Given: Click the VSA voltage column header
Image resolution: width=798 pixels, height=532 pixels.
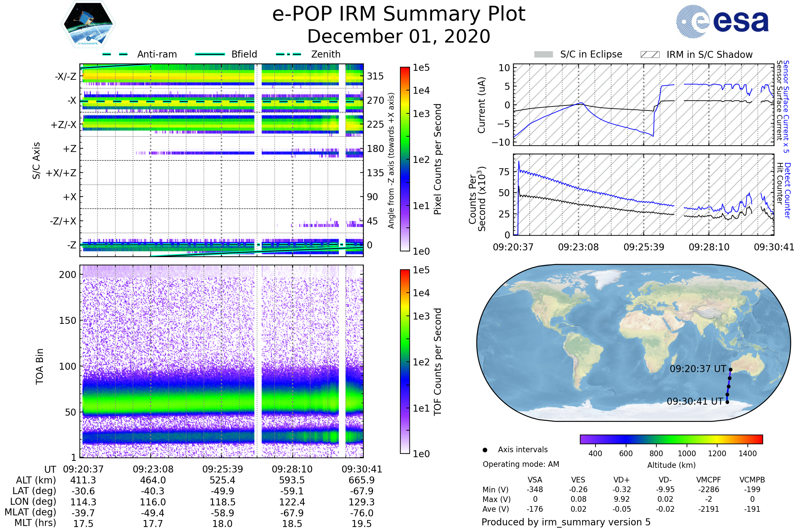Looking at the screenshot, I should pyautogui.click(x=535, y=480).
